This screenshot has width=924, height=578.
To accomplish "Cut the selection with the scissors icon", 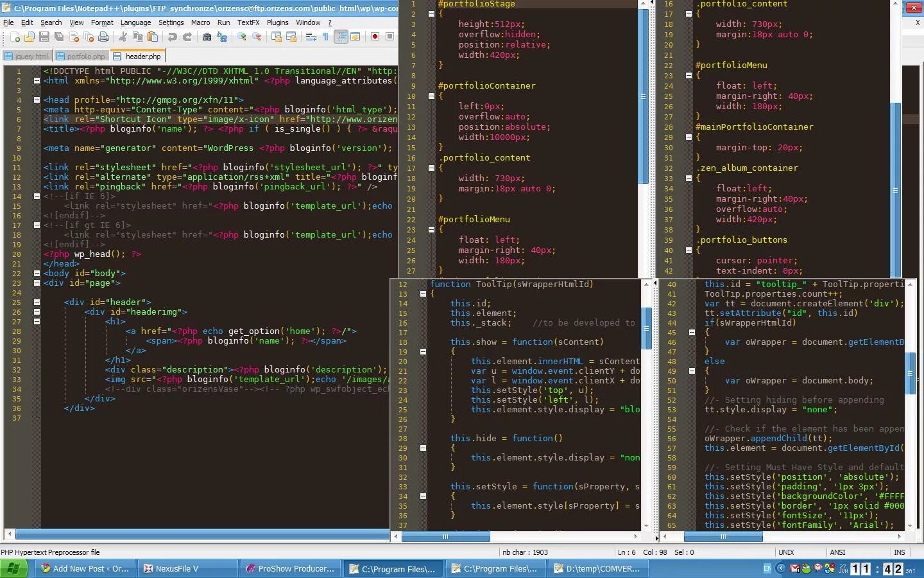I will coord(123,37).
